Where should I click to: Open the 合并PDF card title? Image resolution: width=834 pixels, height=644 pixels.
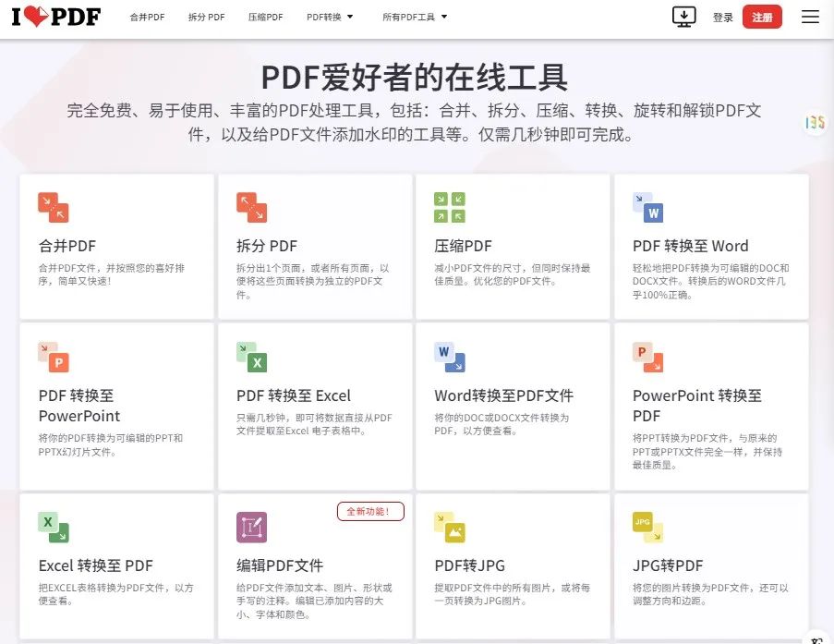click(x=67, y=246)
